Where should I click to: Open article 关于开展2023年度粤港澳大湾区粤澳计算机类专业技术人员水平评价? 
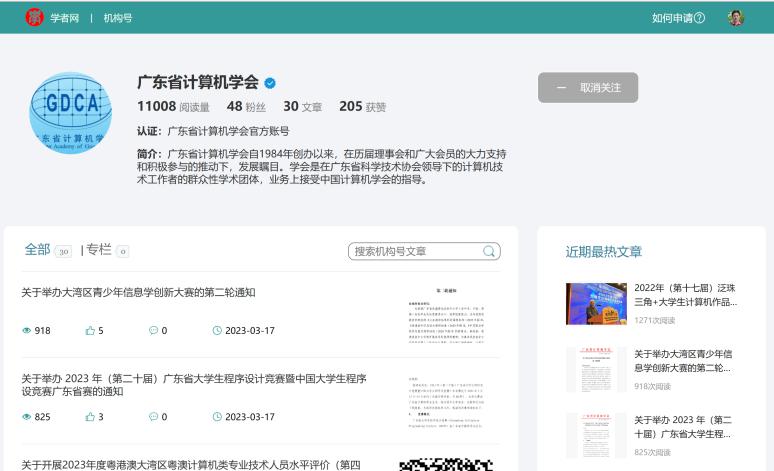191,465
